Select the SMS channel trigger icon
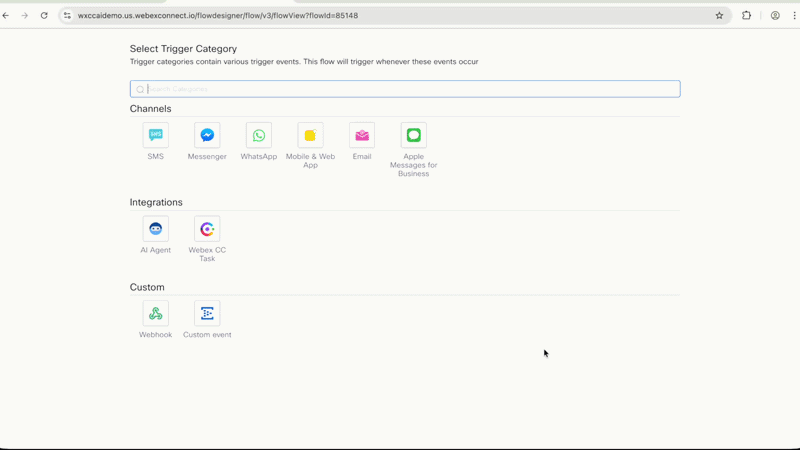The width and height of the screenshot is (800, 450). [x=156, y=135]
